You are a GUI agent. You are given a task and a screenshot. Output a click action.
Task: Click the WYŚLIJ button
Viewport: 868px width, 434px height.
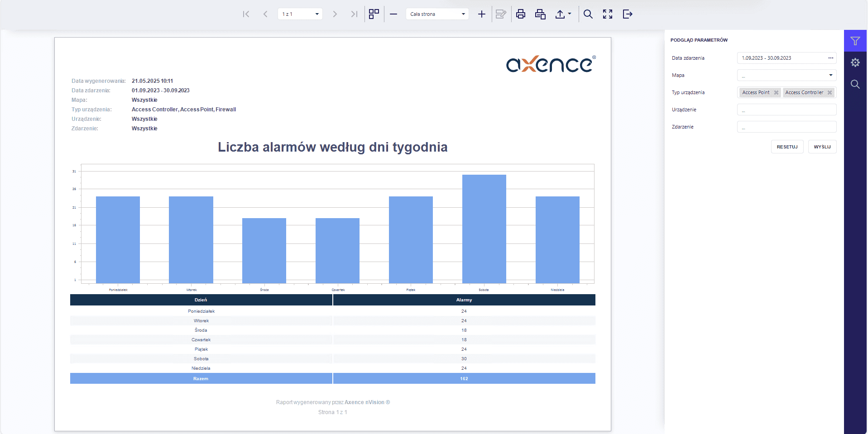tap(822, 147)
